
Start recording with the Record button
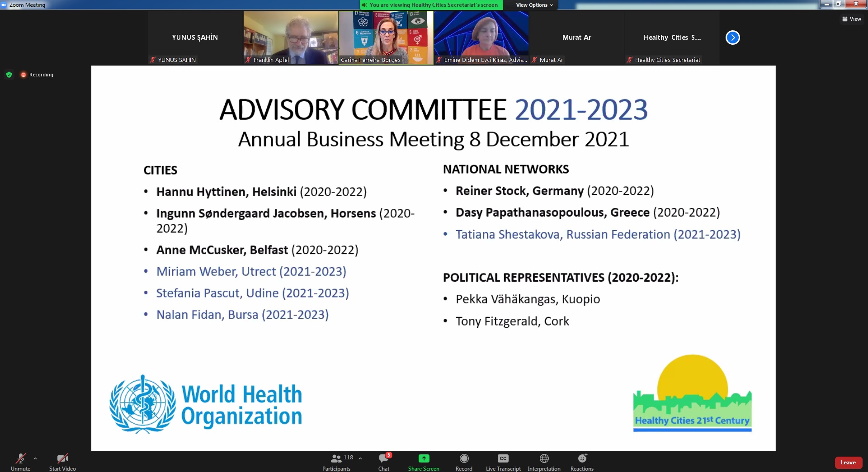coord(464,462)
